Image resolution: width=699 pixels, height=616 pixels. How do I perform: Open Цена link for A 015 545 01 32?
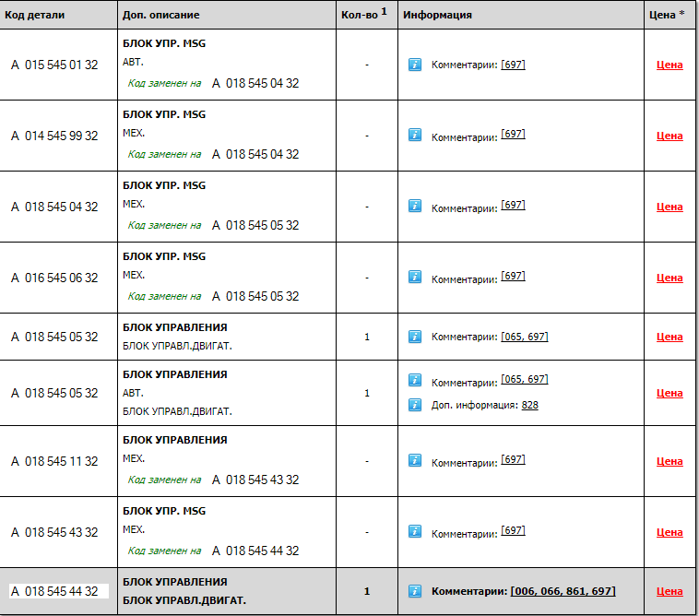click(669, 65)
